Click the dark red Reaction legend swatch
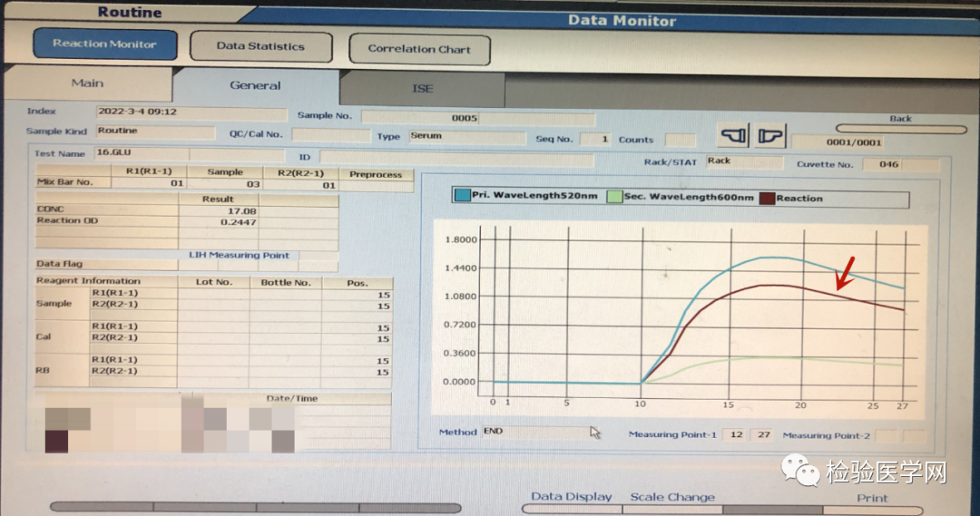This screenshot has width=980, height=516. [x=767, y=198]
